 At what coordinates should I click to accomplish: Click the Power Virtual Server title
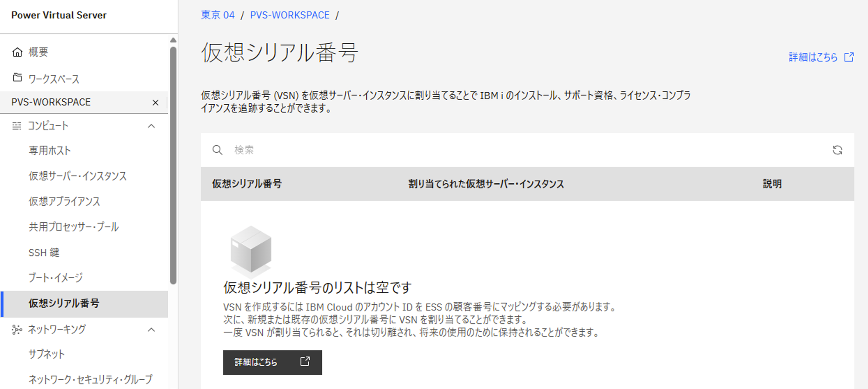point(59,15)
